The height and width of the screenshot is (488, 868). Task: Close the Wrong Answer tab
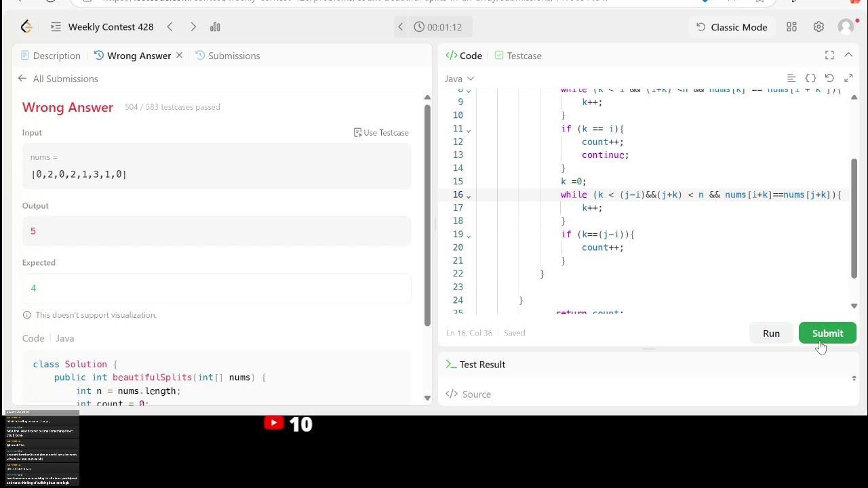coord(179,56)
